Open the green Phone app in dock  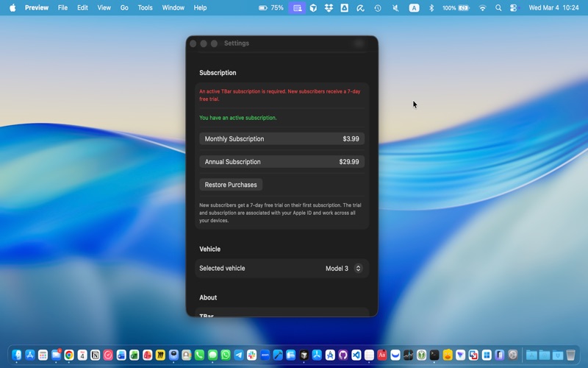pos(199,355)
